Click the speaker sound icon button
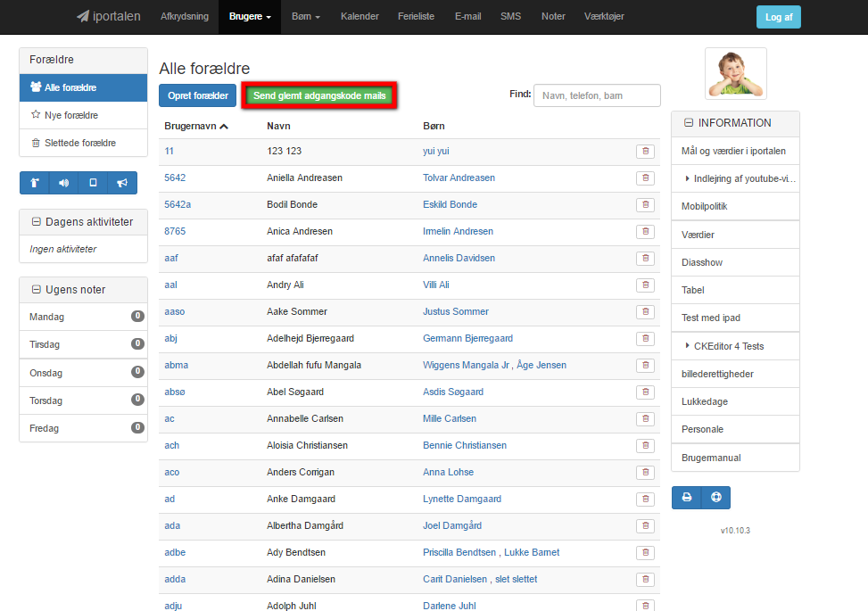The image size is (868, 611). click(63, 183)
